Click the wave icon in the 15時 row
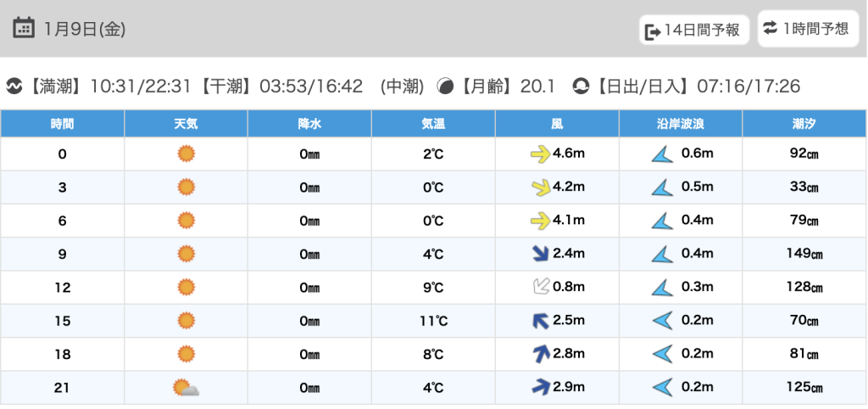Image resolution: width=868 pixels, height=409 pixels. 661,321
